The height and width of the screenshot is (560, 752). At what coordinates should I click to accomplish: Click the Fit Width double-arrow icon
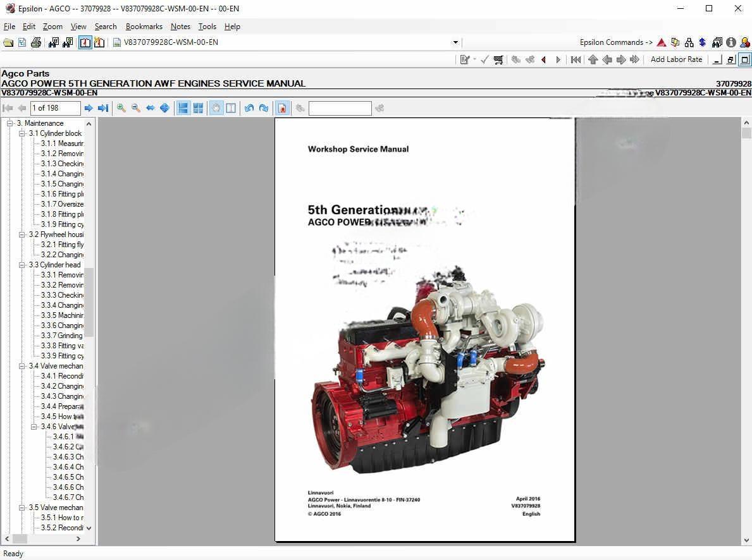click(x=150, y=107)
